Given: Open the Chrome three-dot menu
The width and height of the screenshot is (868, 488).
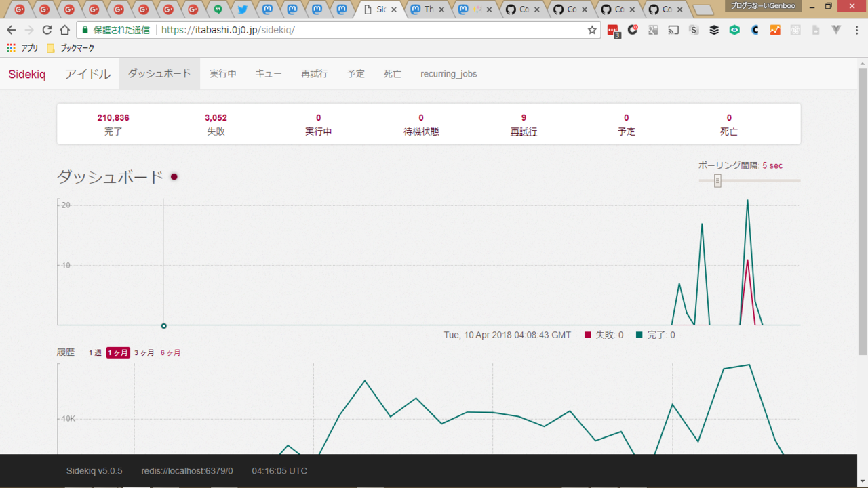Looking at the screenshot, I should coord(856,30).
